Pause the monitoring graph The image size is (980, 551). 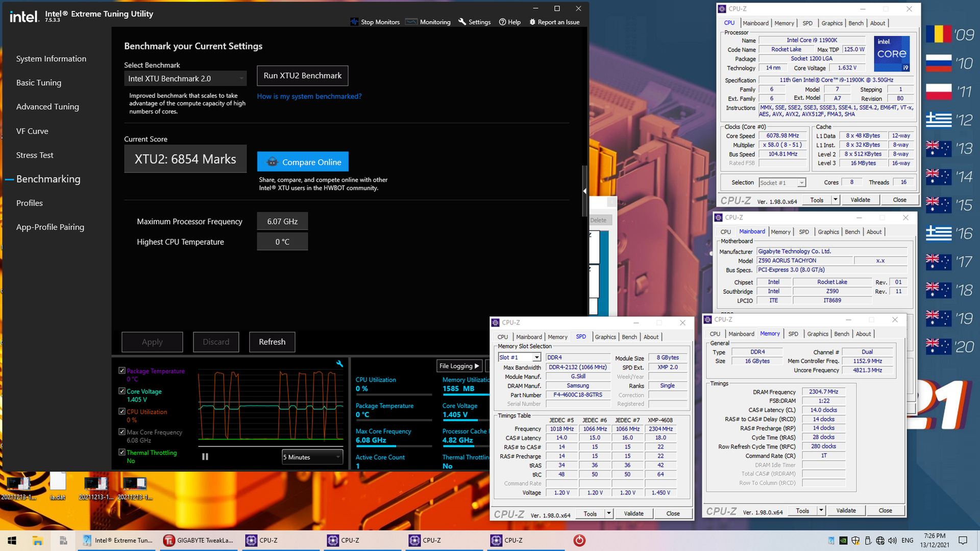coord(205,457)
